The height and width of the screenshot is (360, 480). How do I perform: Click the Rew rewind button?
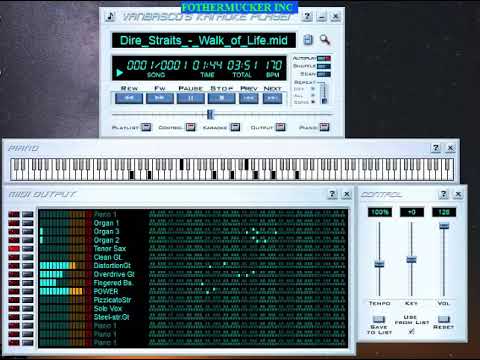click(129, 98)
